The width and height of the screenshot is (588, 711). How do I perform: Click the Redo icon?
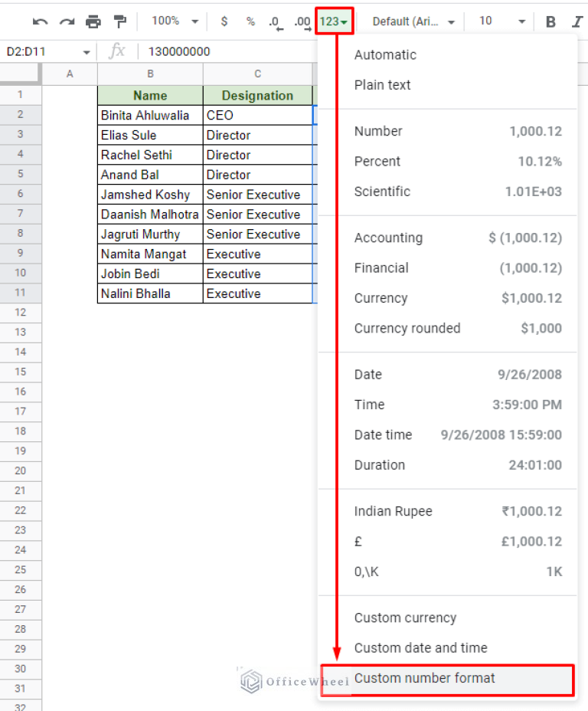[x=67, y=21]
